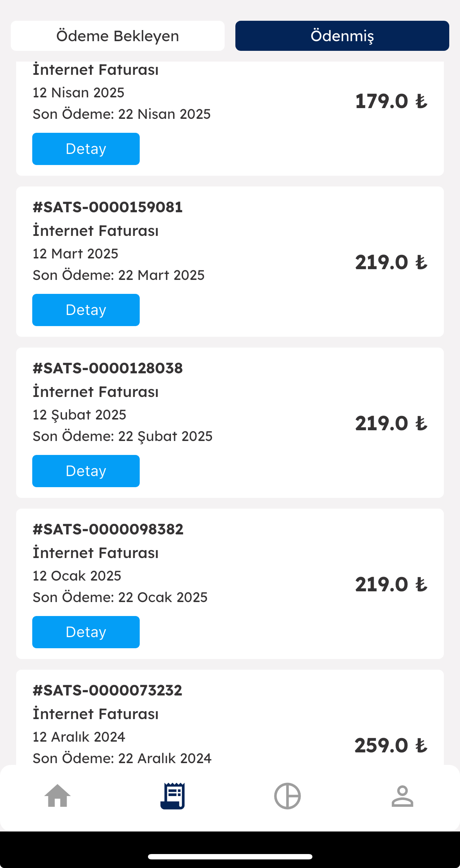Tap invoice number #SATS-0000098382

(108, 529)
